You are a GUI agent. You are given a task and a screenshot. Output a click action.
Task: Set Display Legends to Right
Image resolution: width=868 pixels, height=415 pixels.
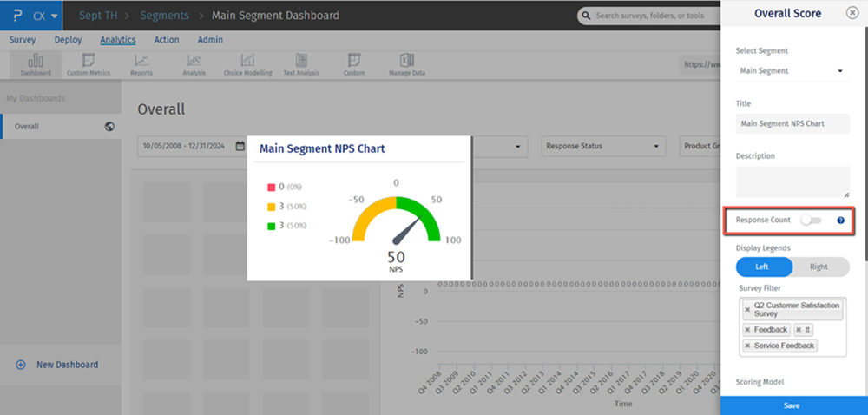819,267
